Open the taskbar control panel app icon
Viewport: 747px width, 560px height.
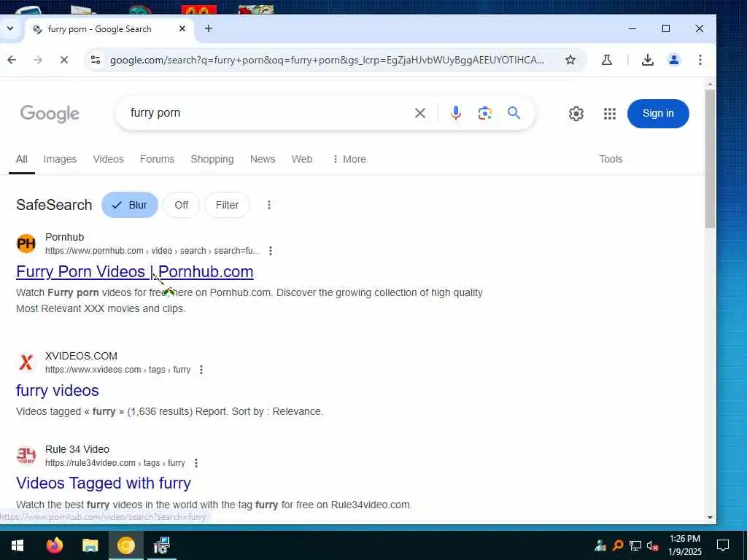[161, 545]
